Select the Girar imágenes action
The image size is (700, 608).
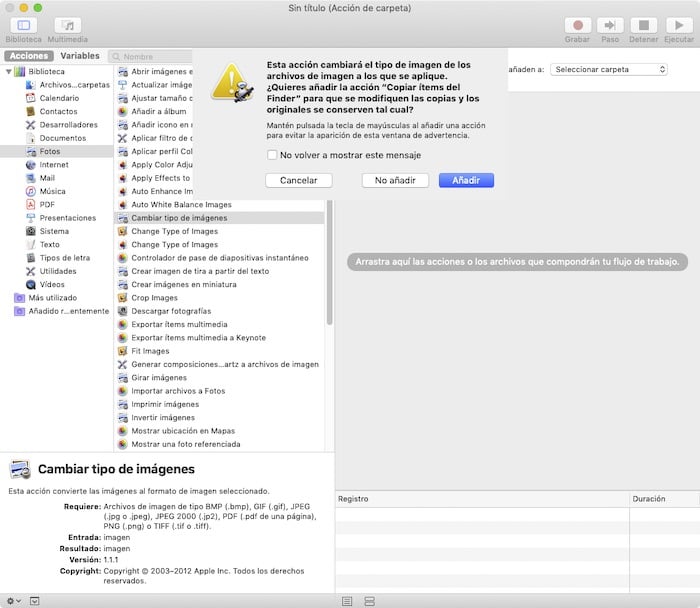click(159, 377)
